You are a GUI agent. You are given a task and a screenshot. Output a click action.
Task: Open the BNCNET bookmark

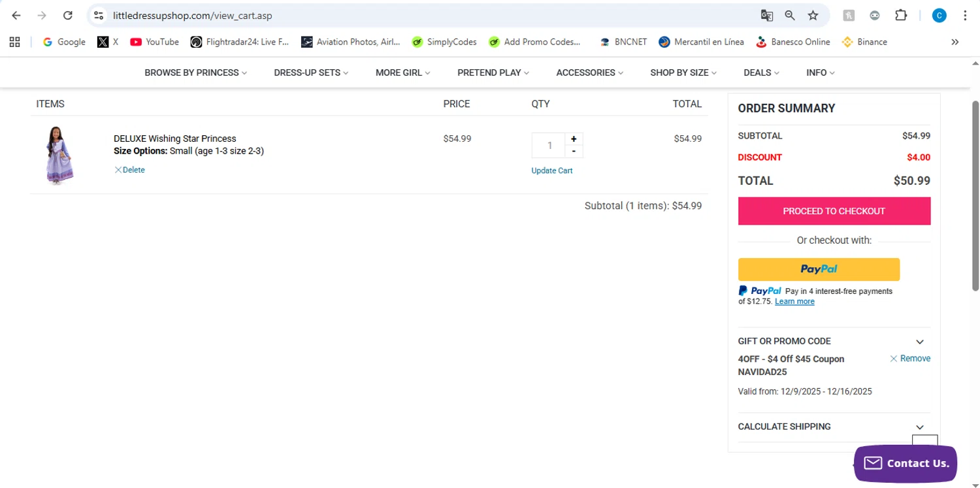coord(623,42)
